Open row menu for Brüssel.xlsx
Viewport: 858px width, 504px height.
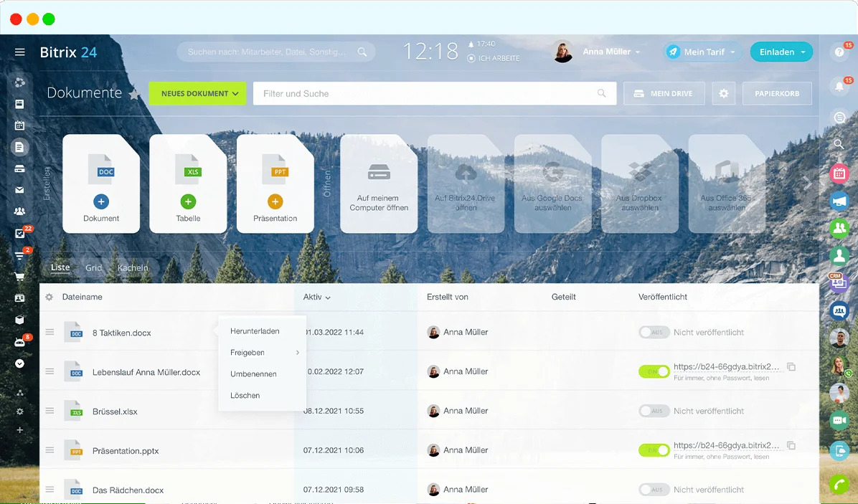point(49,411)
